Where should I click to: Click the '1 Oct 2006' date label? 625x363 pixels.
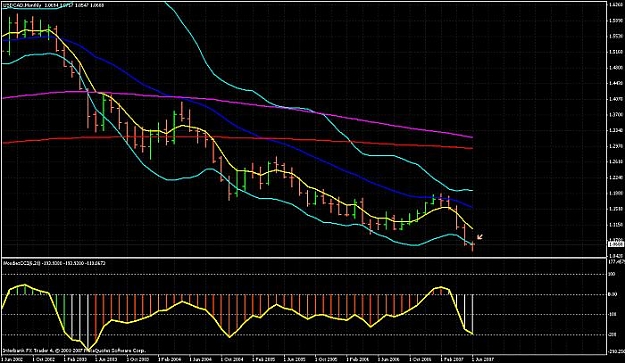coord(421,359)
